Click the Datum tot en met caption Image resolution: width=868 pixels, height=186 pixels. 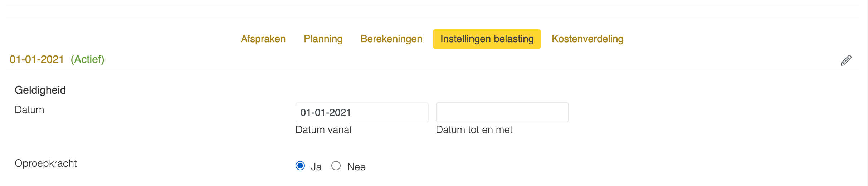(x=474, y=130)
